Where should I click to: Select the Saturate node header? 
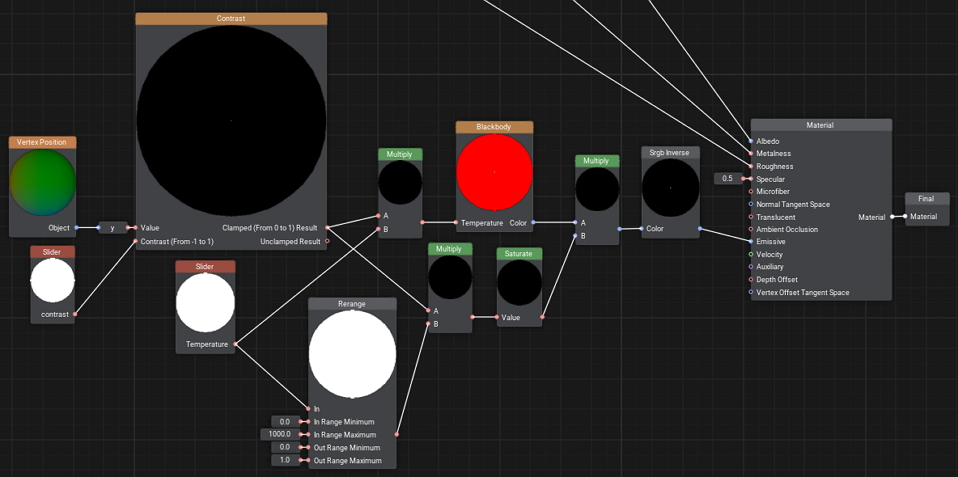519,254
